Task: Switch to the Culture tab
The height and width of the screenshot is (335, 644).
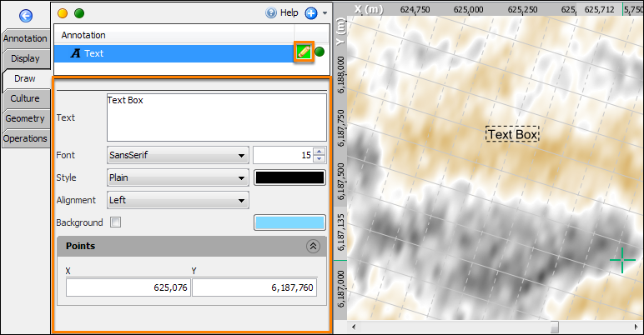Action: click(26, 98)
